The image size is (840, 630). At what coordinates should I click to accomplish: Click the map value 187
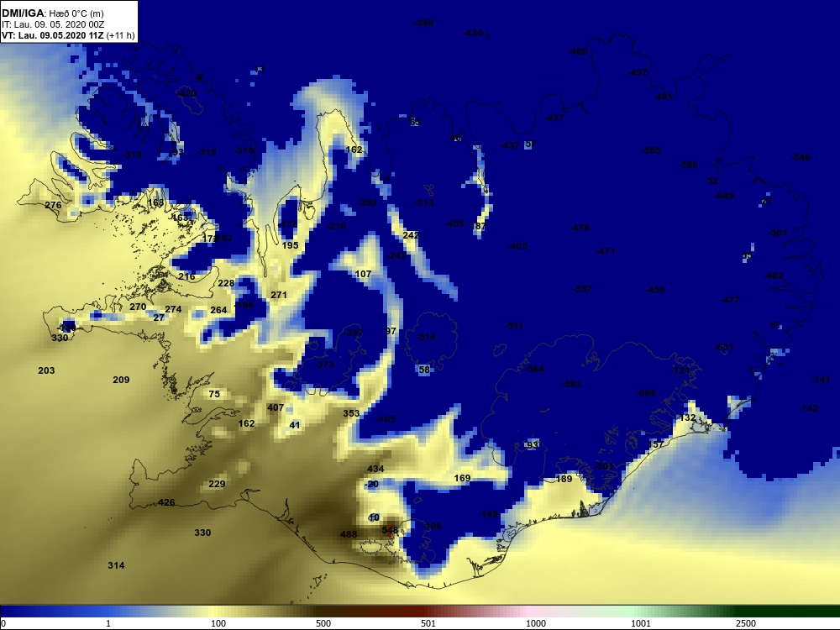(479, 226)
